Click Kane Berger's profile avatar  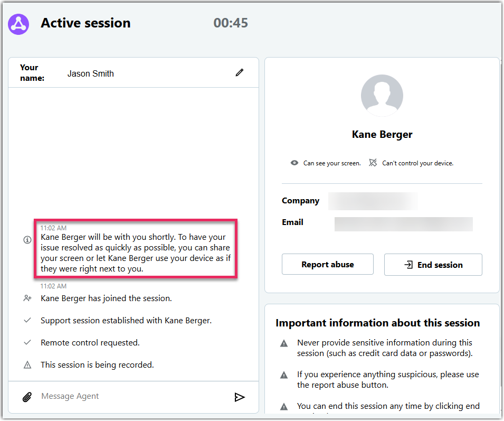pyautogui.click(x=382, y=96)
